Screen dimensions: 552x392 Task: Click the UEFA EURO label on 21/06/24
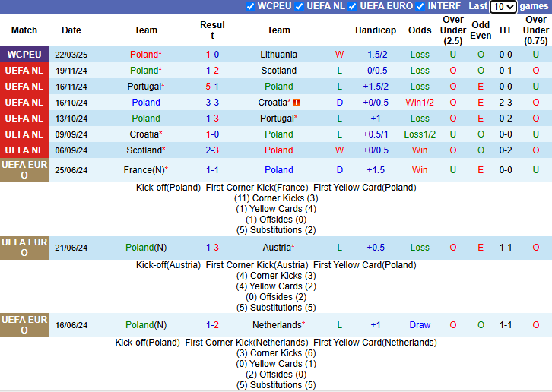point(24,248)
